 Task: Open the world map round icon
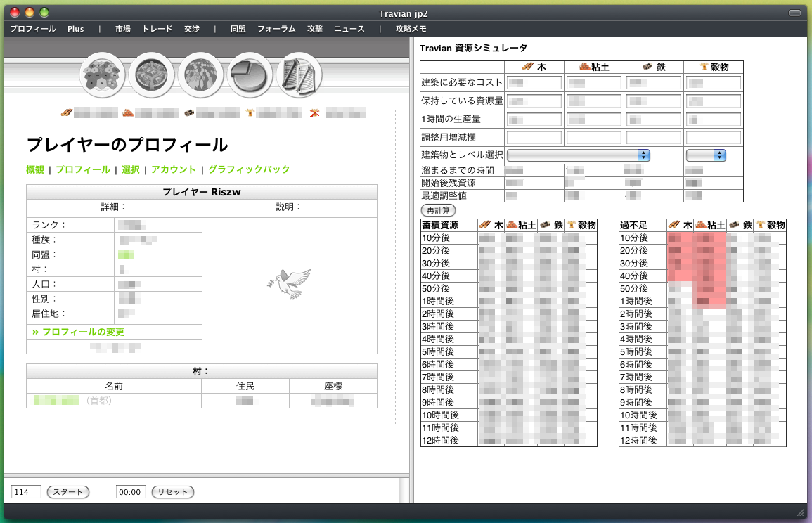(200, 76)
